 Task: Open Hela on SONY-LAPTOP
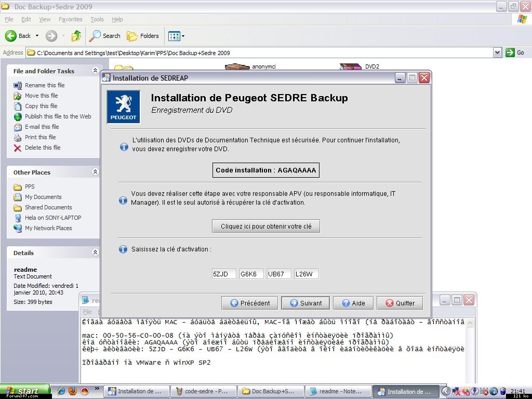[53, 218]
